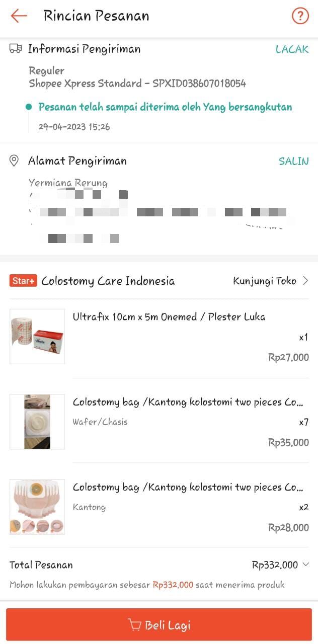Image resolution: width=318 pixels, height=644 pixels.
Task: Click SALIN to copy address
Action: pos(293,161)
